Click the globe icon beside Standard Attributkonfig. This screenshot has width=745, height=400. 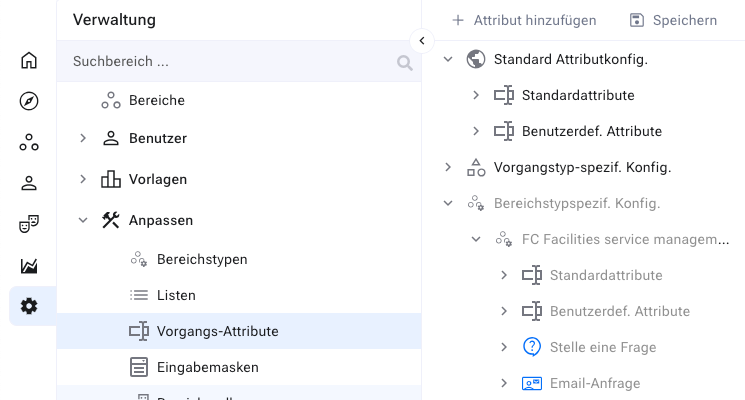click(476, 60)
